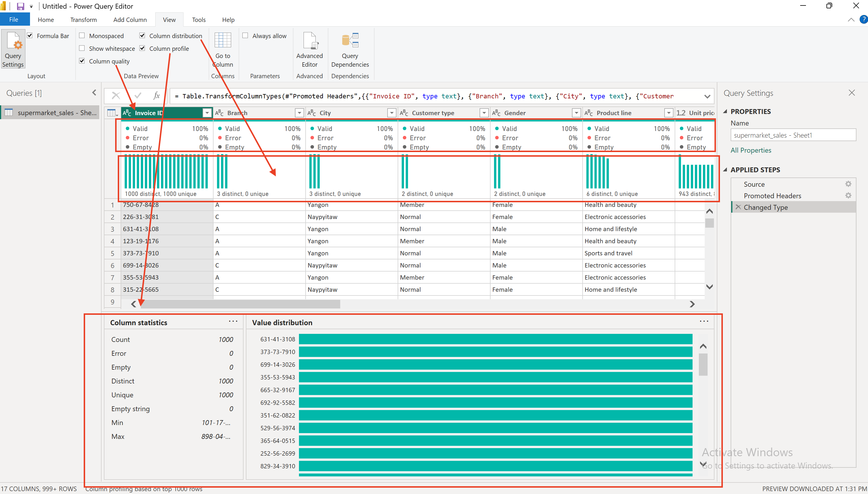Click scroll right arrow of data preview

[x=692, y=304]
